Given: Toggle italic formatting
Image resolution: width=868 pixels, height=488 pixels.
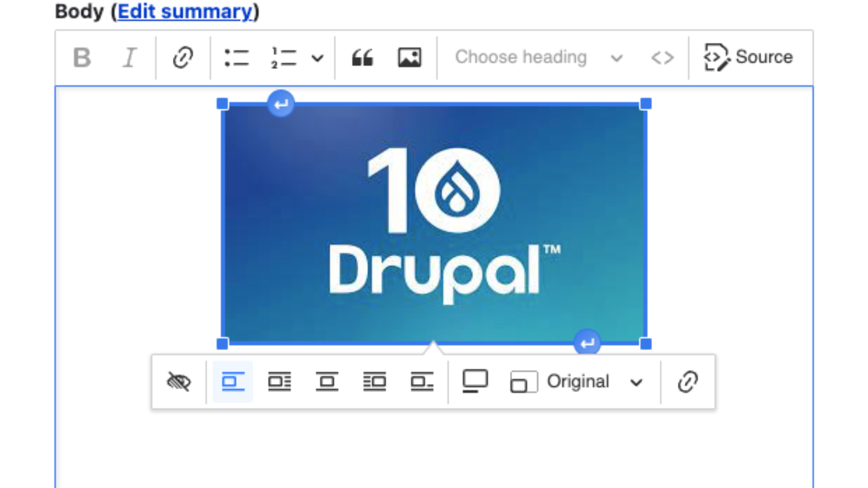Looking at the screenshot, I should (129, 58).
